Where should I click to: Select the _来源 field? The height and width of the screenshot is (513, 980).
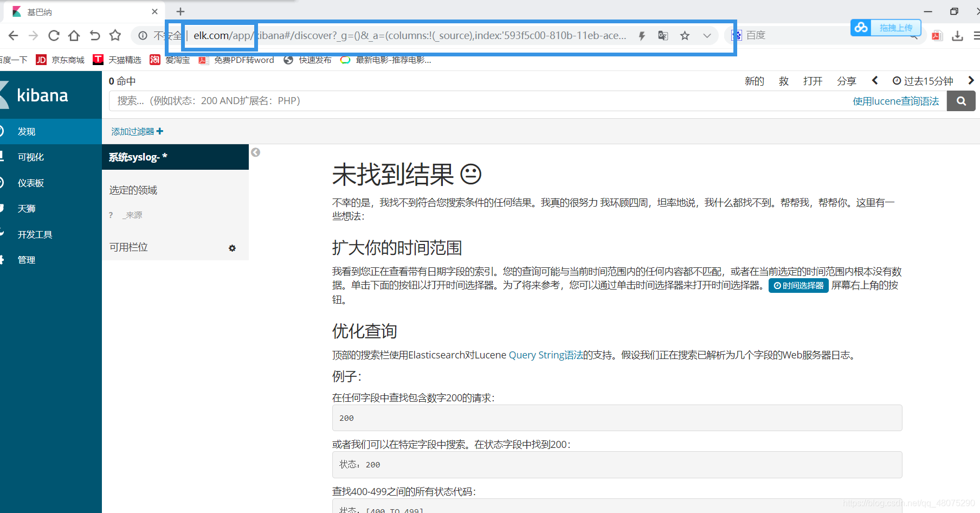[x=132, y=215]
